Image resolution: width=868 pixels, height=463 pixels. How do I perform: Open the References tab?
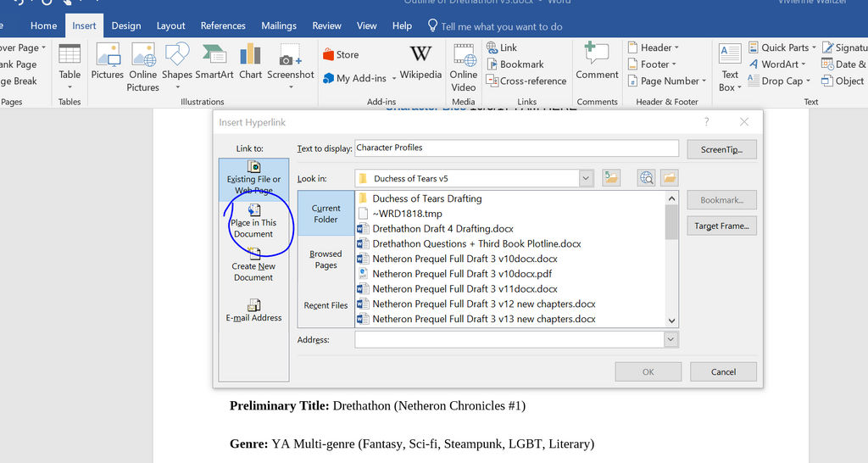click(223, 25)
